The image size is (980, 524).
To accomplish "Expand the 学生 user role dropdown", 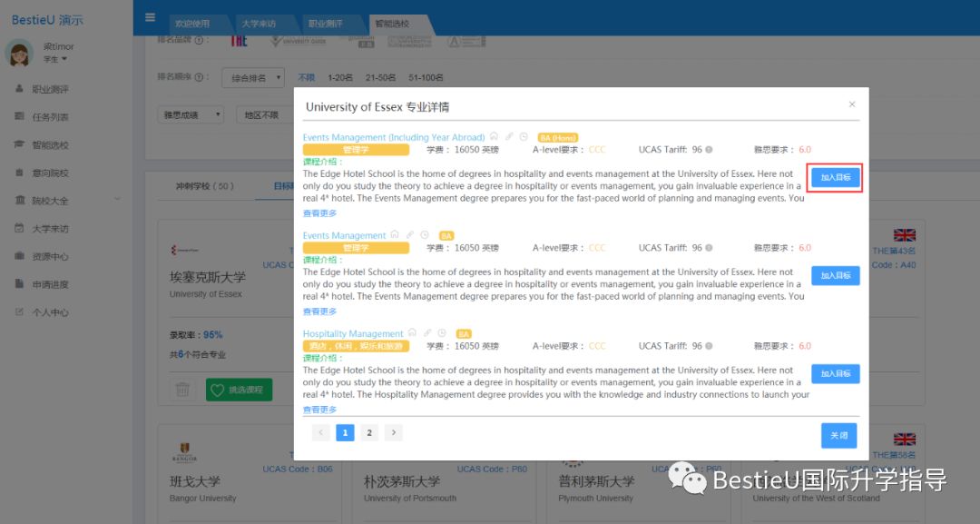I will (55, 59).
